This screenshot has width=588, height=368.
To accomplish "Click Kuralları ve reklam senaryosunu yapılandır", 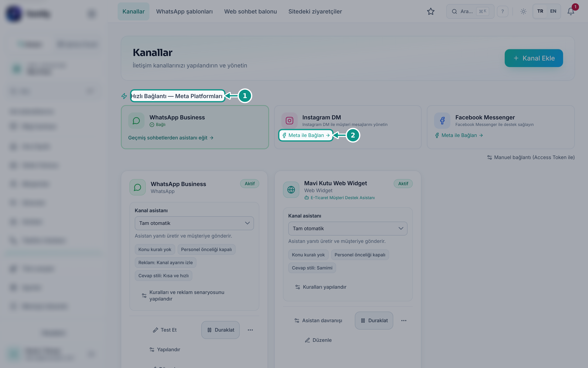I will point(183,295).
